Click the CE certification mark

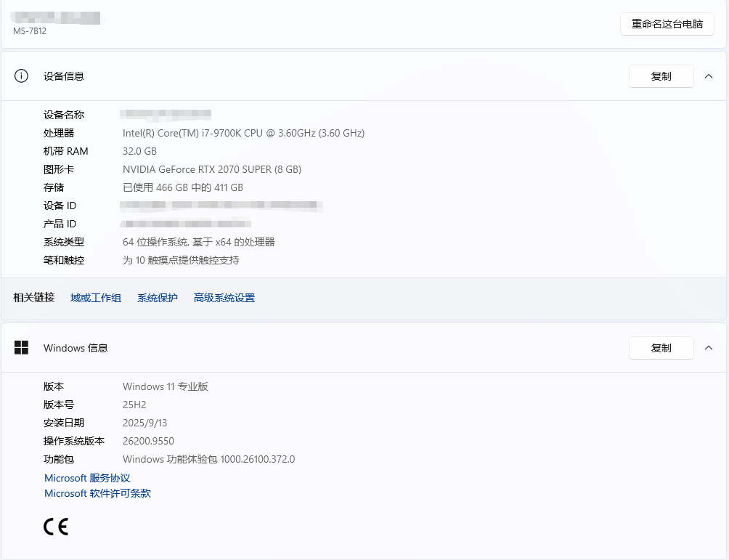(x=56, y=527)
